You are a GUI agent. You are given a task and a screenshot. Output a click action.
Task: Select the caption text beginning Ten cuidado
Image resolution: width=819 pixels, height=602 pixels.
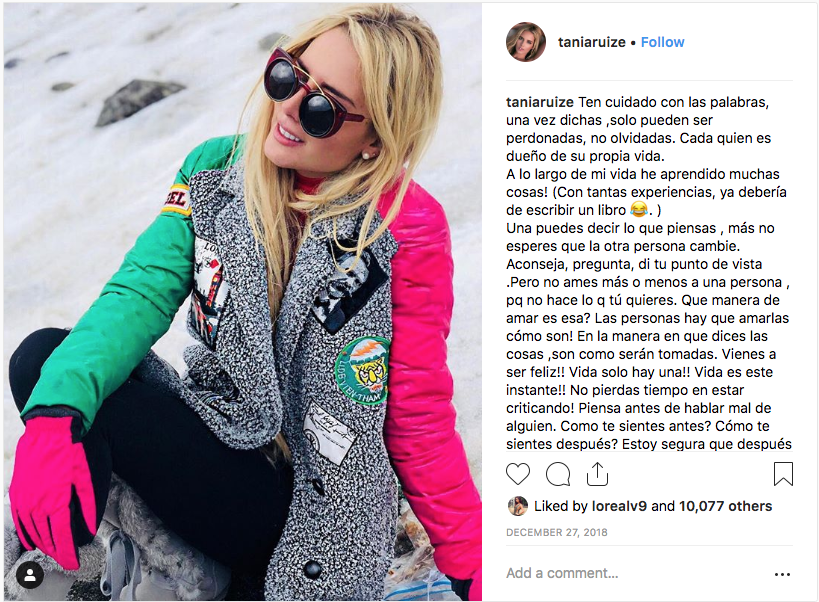(648, 273)
